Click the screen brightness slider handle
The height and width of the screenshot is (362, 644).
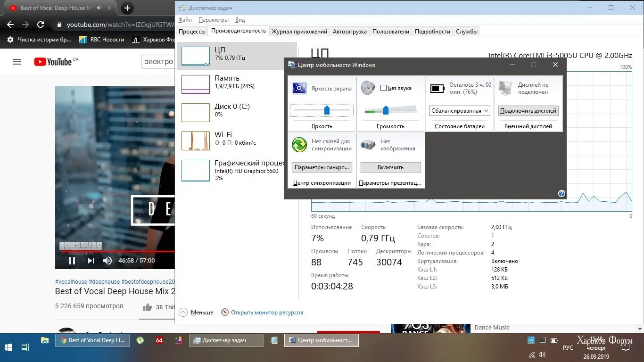click(327, 110)
